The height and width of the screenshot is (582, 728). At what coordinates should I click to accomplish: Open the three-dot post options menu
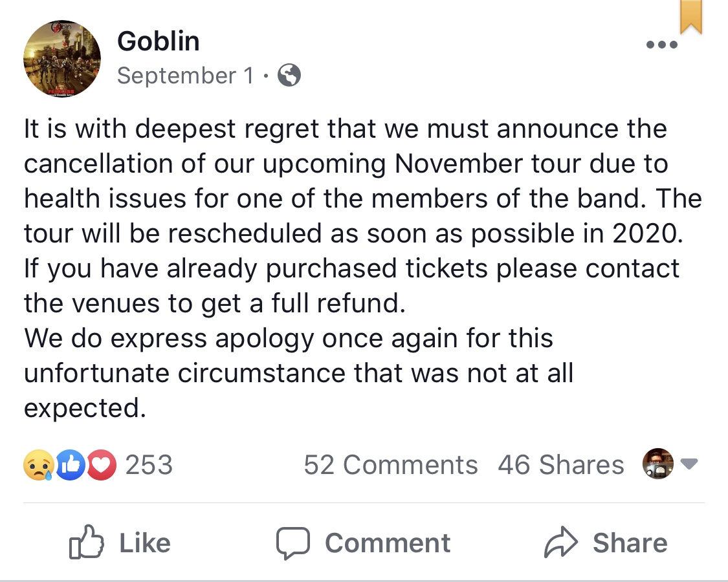coord(661,45)
